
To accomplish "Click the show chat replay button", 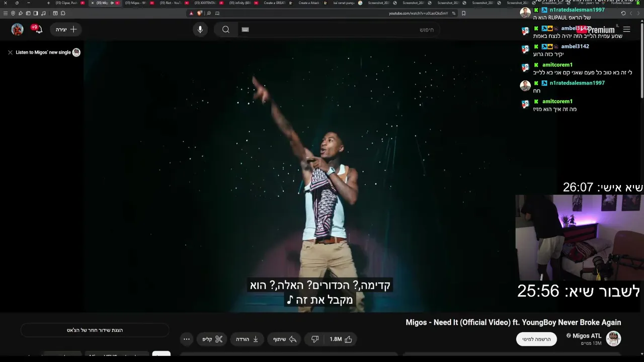I will [95, 330].
